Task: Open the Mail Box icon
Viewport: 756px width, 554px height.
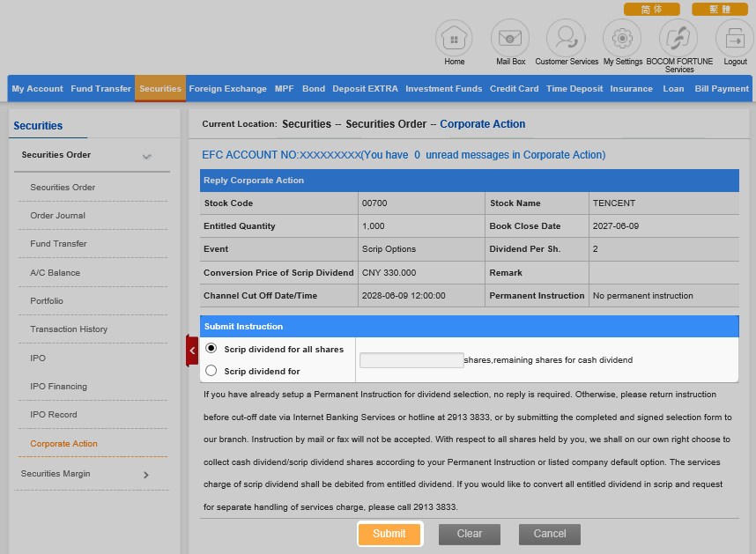Action: tap(510, 39)
